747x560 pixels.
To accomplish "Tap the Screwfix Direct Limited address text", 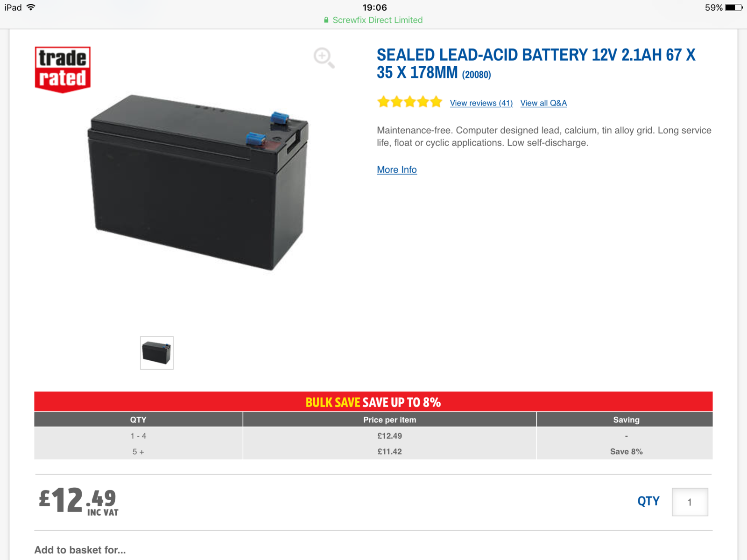I will [x=377, y=20].
